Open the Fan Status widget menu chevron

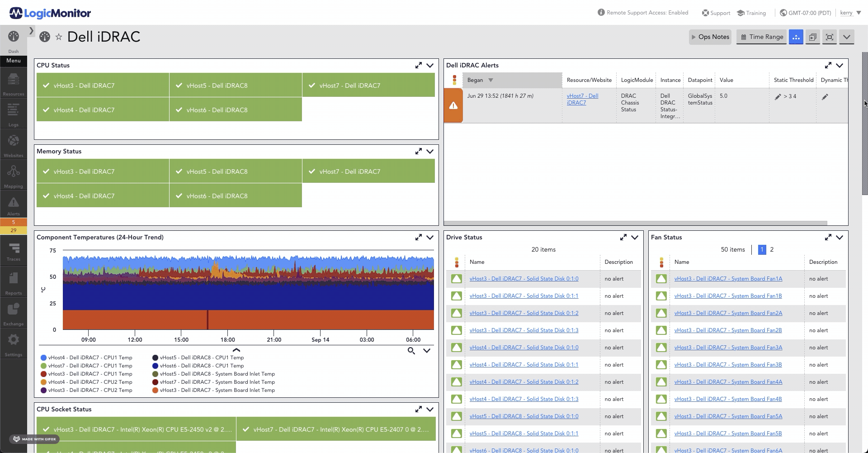click(x=840, y=238)
